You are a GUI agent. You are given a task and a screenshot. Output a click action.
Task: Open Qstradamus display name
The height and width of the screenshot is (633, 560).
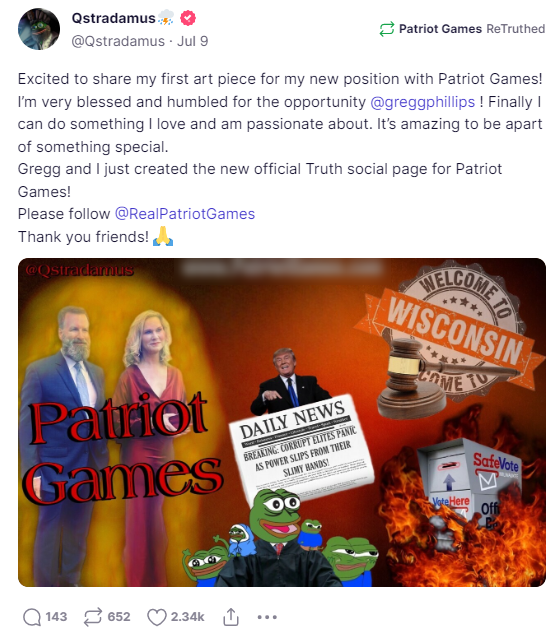[x=113, y=18]
